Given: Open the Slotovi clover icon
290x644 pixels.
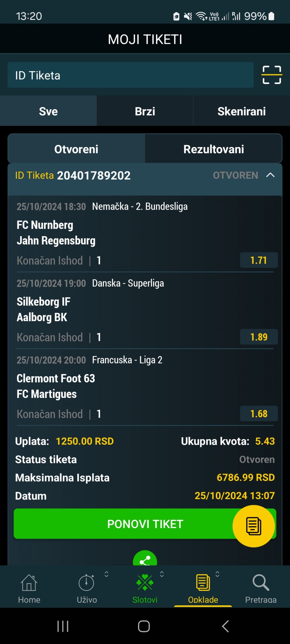Looking at the screenshot, I should (x=145, y=582).
